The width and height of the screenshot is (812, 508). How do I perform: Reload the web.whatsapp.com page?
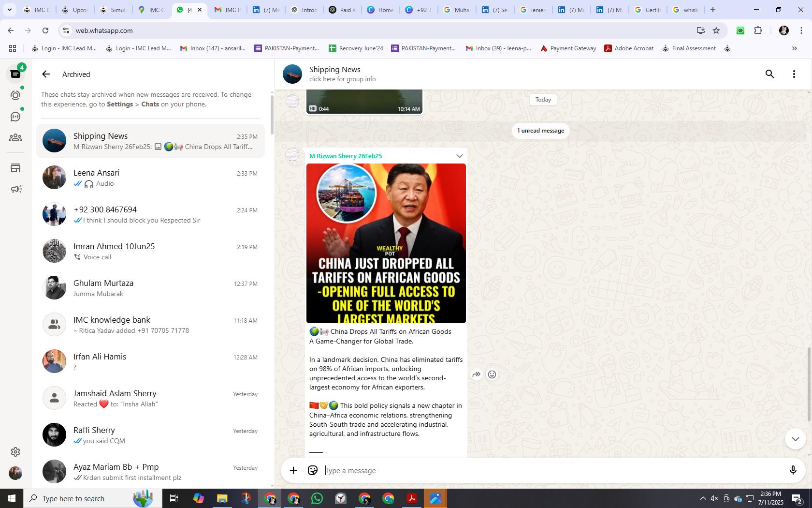(45, 30)
